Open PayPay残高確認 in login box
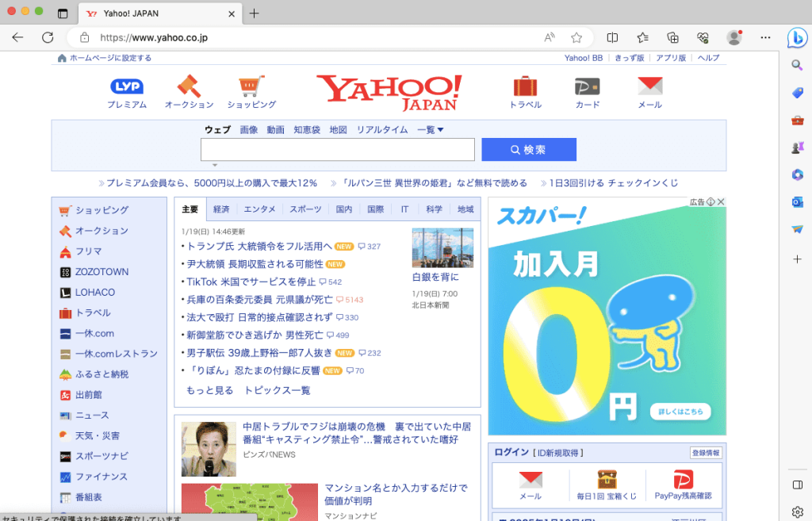The width and height of the screenshot is (812, 521). (683, 485)
